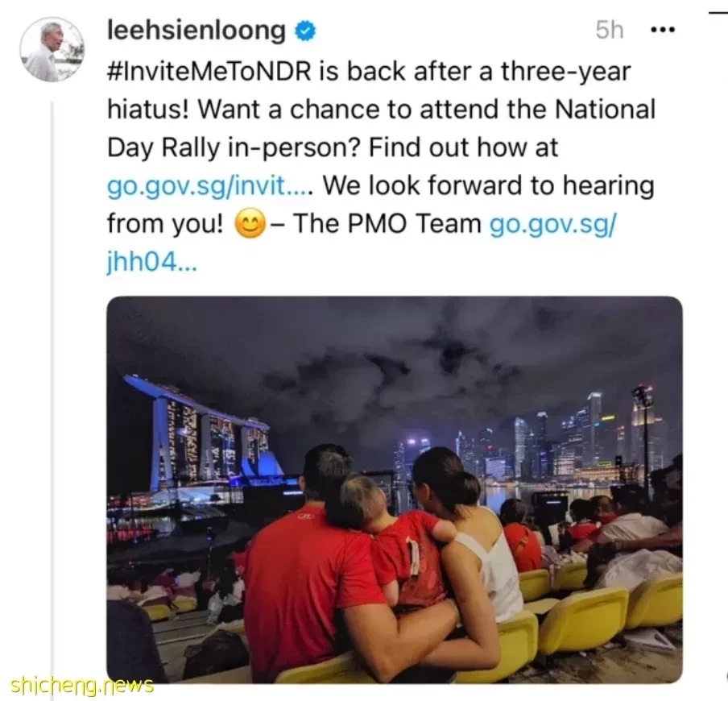Open the three-dot more options menu
Viewport: 728px width, 701px height.
[x=663, y=30]
